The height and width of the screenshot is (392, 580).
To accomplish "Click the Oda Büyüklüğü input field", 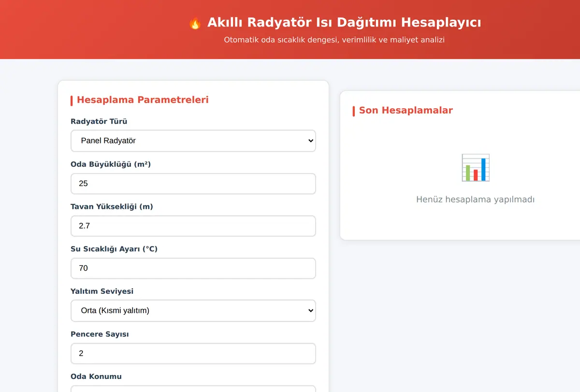I will [x=193, y=184].
